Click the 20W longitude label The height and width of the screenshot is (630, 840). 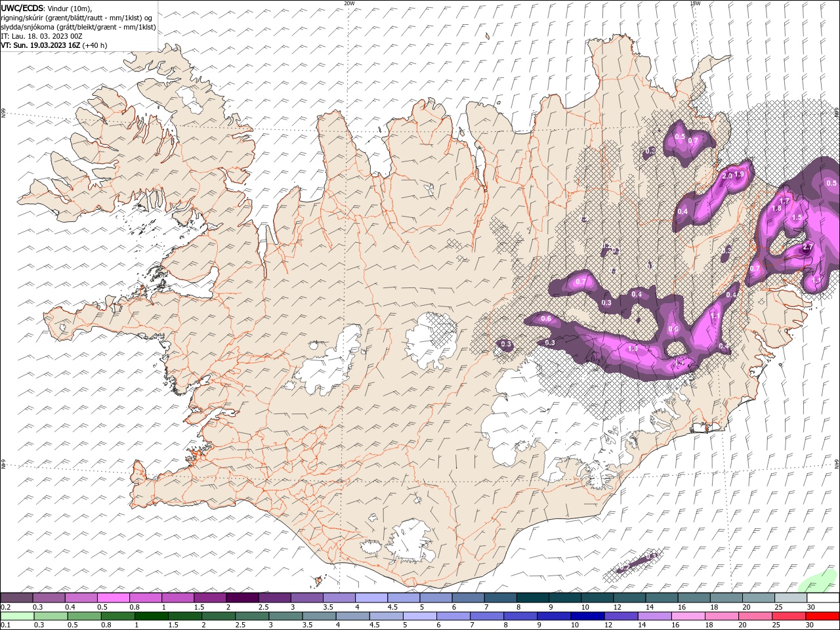349,3
